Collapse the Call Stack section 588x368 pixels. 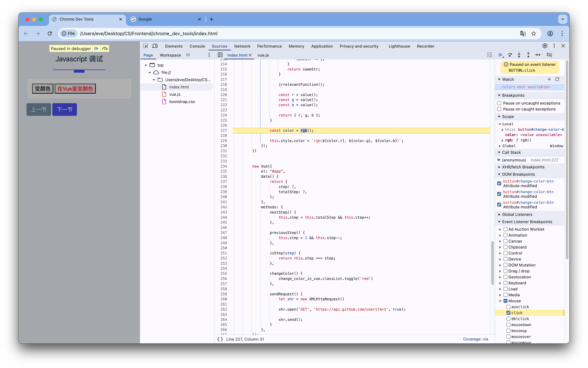511,152
